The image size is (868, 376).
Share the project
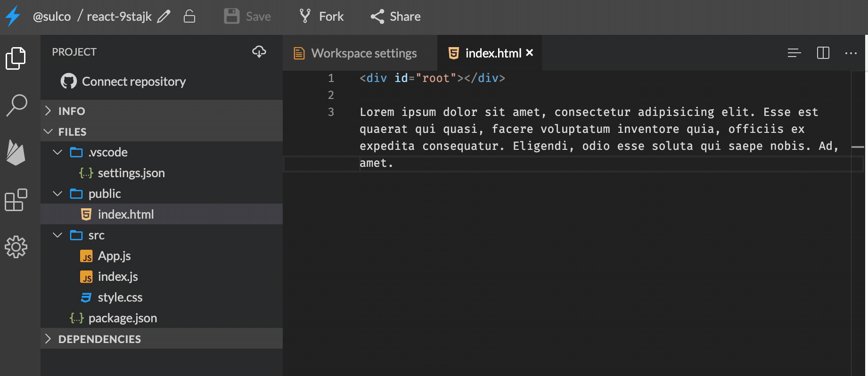coord(395,16)
